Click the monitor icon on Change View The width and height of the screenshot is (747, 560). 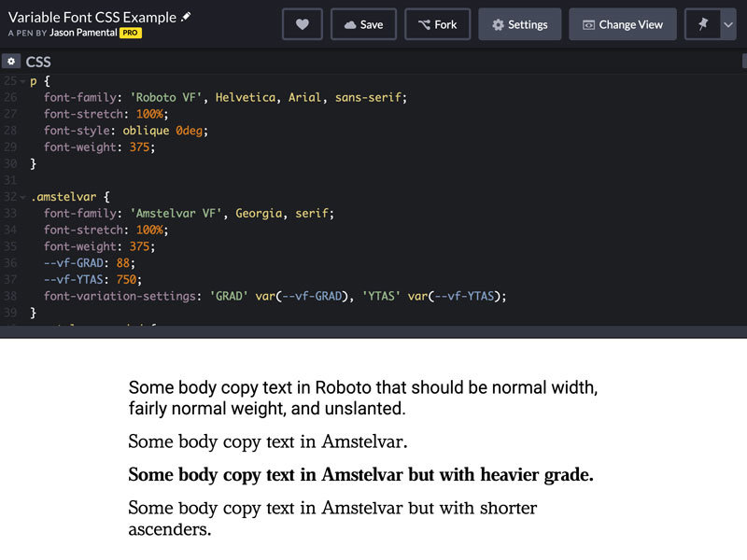(x=589, y=24)
